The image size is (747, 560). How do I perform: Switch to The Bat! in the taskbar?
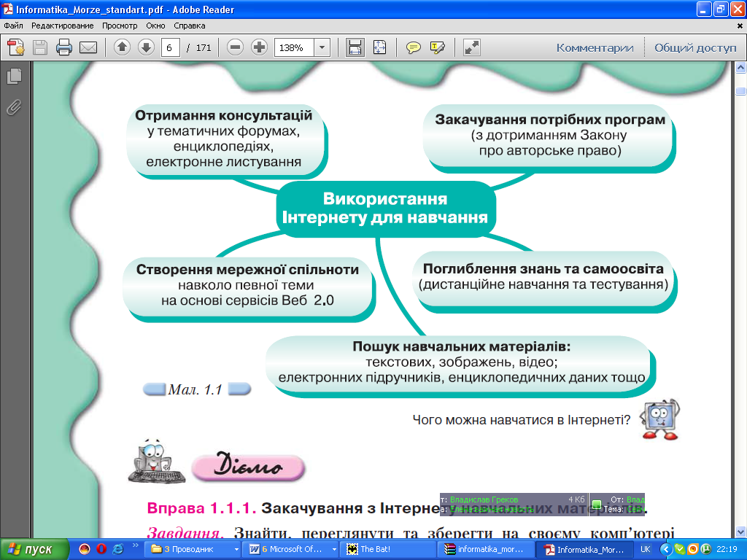tap(388, 549)
